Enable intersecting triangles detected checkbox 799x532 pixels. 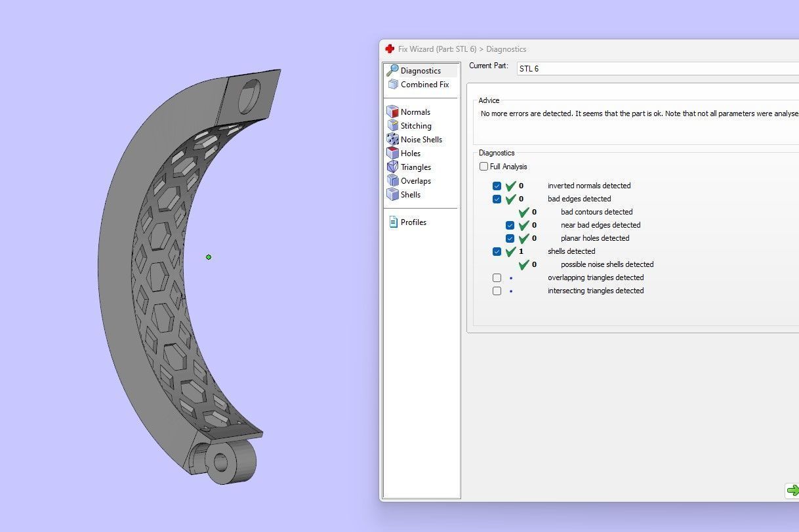(497, 291)
